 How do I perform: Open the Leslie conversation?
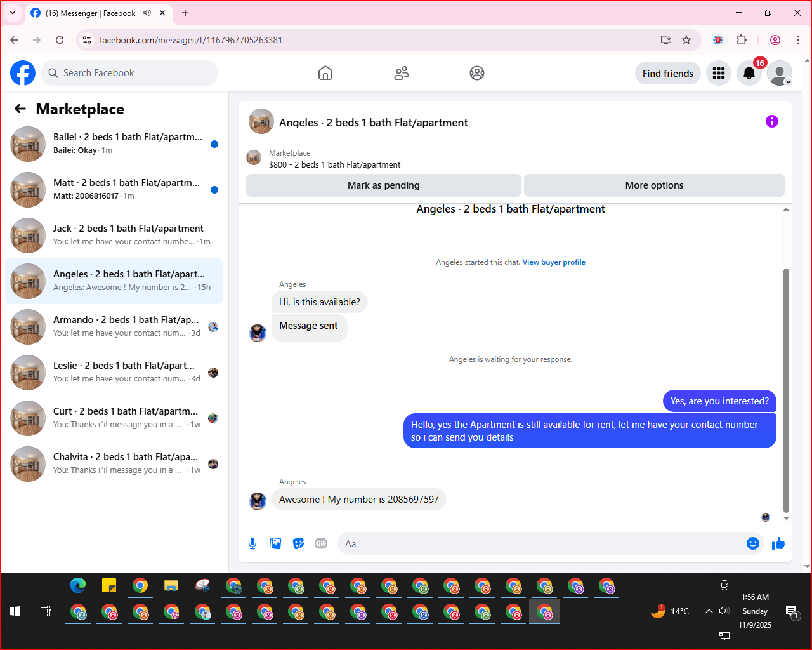114,373
